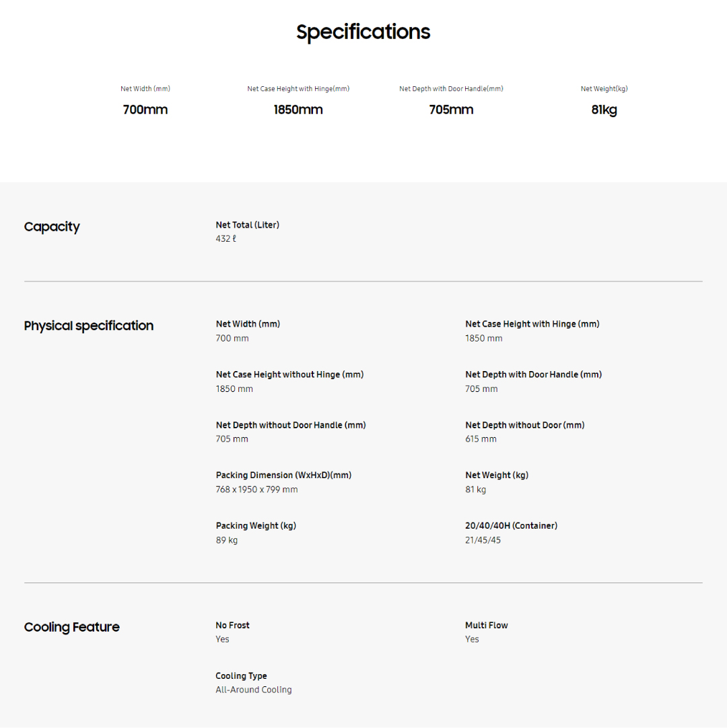Select the Capacity section heading
This screenshot has height=728, width=727.
coord(52,227)
